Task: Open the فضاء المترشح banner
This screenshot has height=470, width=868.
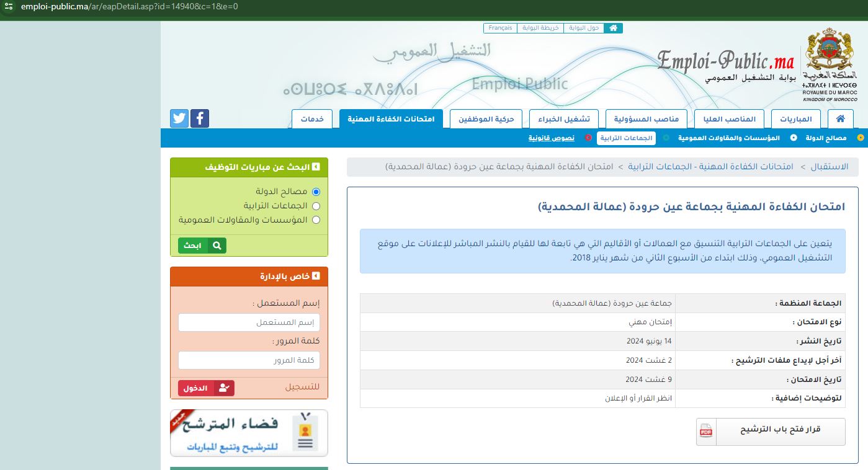Action: 249,433
